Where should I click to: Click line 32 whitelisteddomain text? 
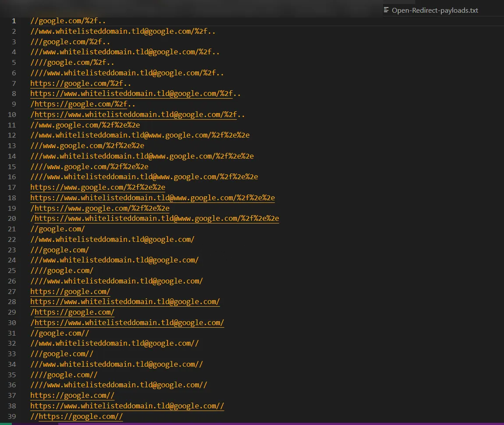pyautogui.click(x=115, y=344)
